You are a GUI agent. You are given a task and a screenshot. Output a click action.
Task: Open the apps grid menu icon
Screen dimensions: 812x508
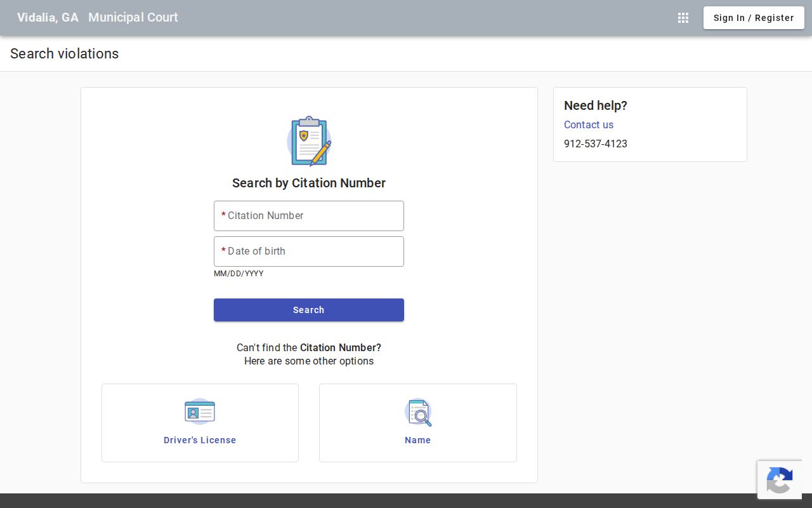tap(683, 18)
